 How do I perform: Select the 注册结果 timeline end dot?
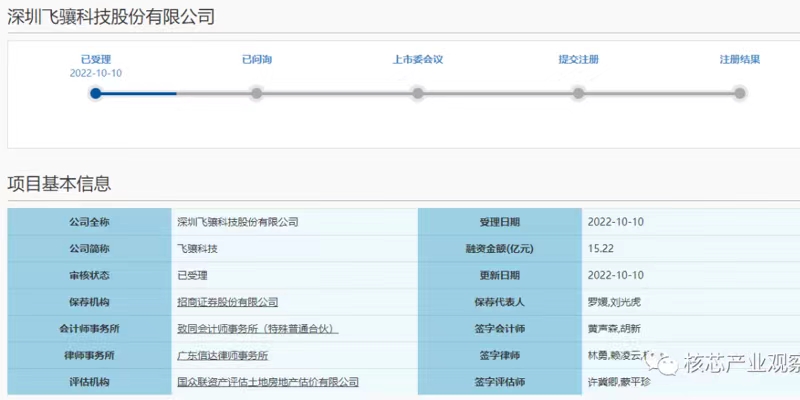coord(740,93)
